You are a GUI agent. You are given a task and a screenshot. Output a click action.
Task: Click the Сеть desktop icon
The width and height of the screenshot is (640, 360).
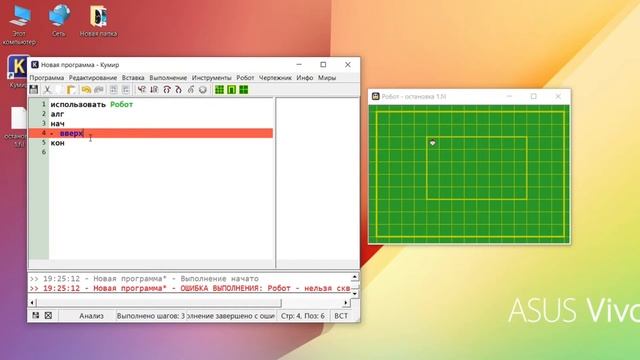coord(59,20)
